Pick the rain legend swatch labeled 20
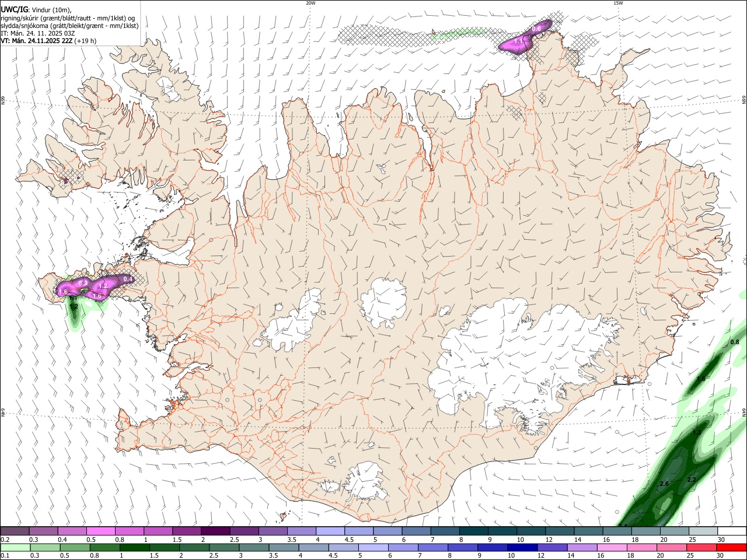 click(671, 547)
